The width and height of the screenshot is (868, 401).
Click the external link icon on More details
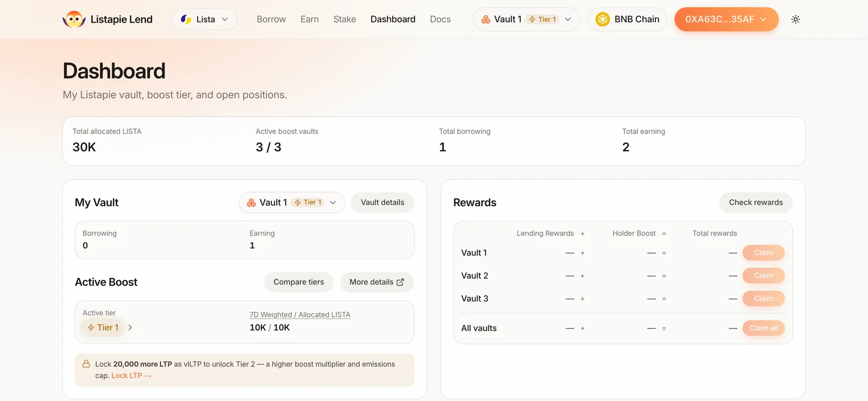400,282
